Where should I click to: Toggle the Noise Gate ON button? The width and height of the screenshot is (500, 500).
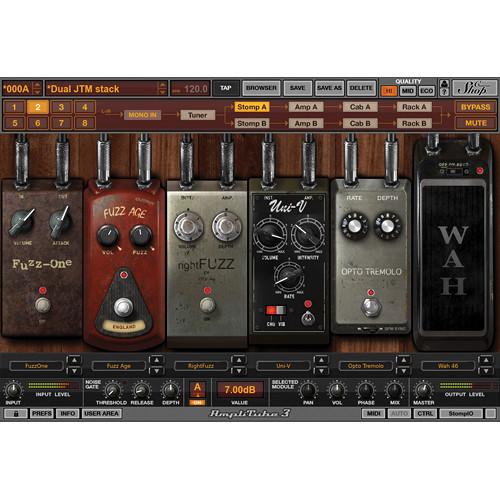click(197, 402)
